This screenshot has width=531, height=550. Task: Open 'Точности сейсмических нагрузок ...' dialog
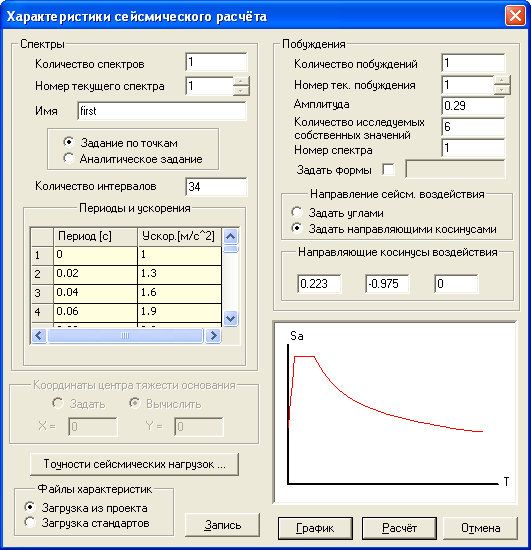tap(135, 464)
